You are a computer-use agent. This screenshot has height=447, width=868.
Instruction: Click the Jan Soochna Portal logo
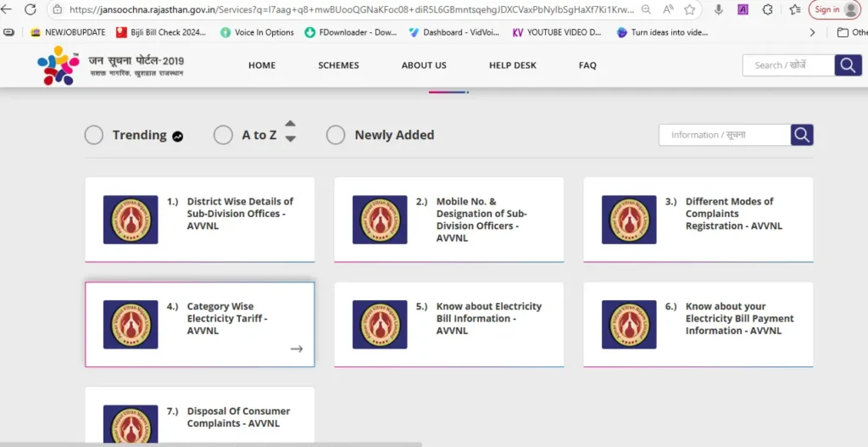[x=110, y=65]
